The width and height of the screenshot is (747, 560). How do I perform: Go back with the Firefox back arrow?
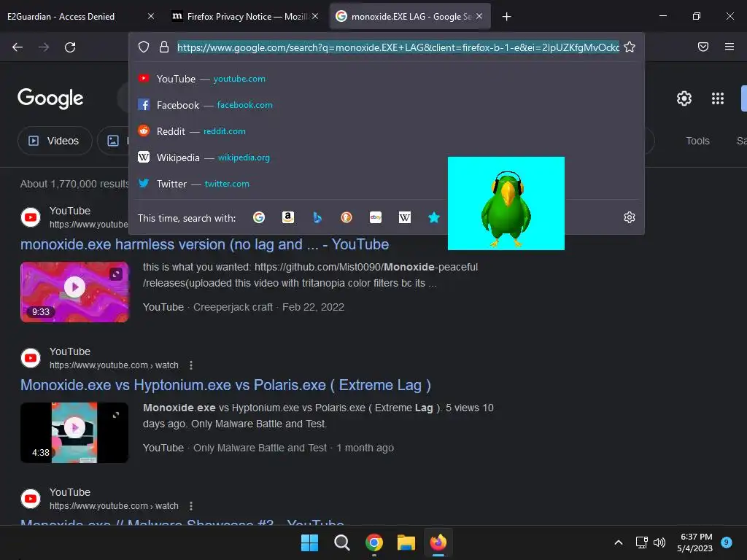[18, 47]
